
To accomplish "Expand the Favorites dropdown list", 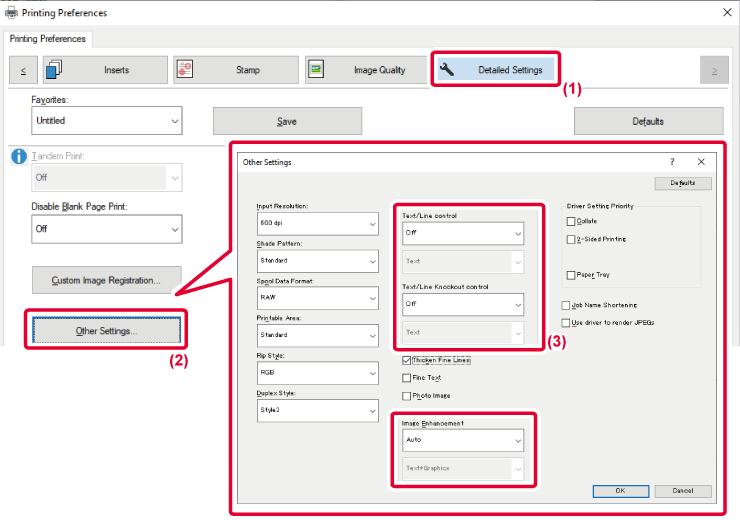I will tap(106, 121).
